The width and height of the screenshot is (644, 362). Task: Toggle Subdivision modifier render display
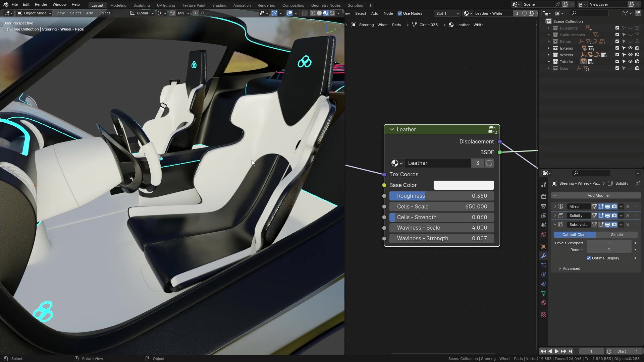pos(614,225)
